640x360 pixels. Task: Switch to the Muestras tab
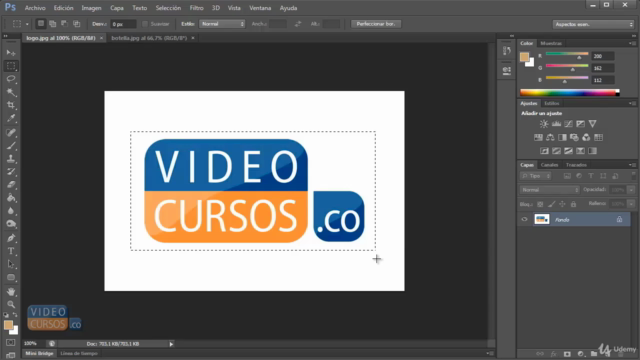click(551, 43)
